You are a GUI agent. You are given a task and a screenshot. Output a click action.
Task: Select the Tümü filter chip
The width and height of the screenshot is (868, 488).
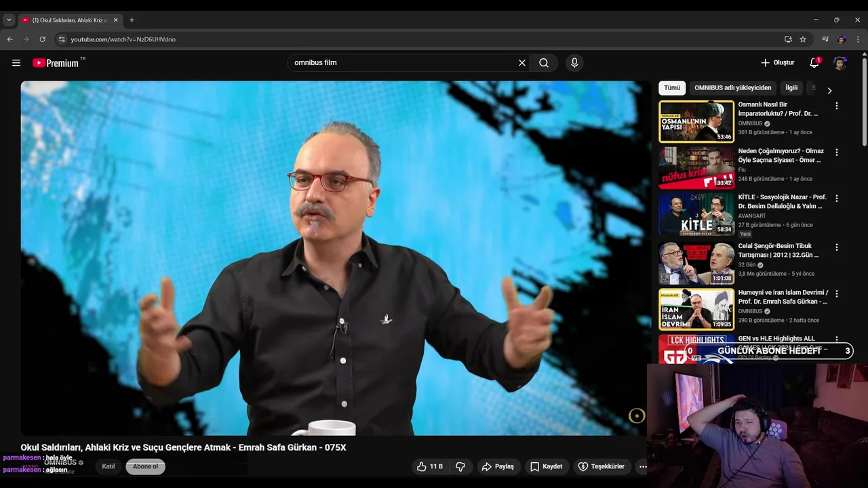(672, 88)
